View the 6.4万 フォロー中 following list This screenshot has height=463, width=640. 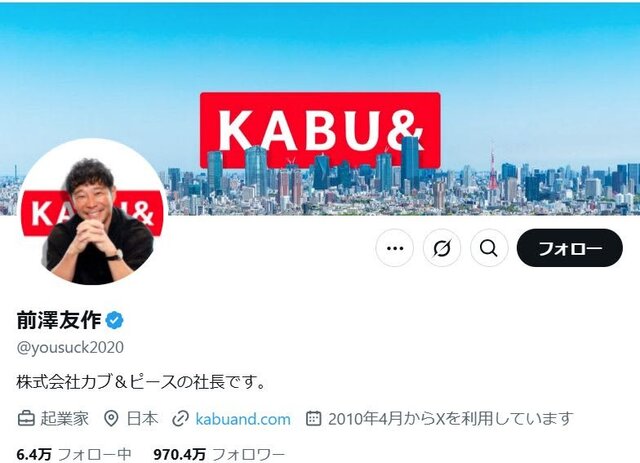click(x=74, y=454)
